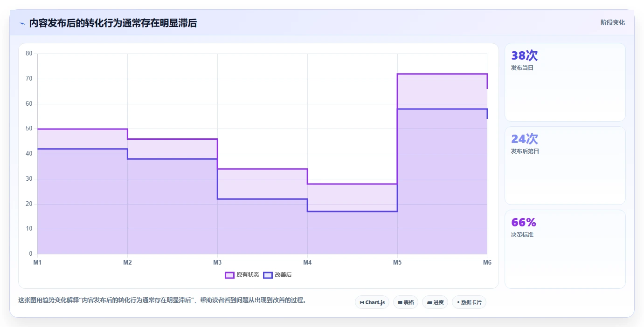The height and width of the screenshot is (327, 644).
Task: Click the title icon beside 内容发布后的转化行为
Action: click(22, 23)
